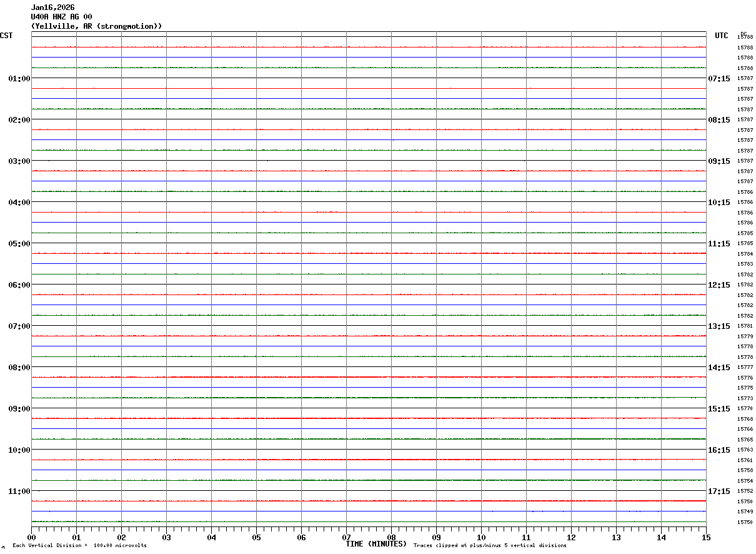756x554 pixels.
Task: Select the 05:00 CST row label
Action: 19,244
